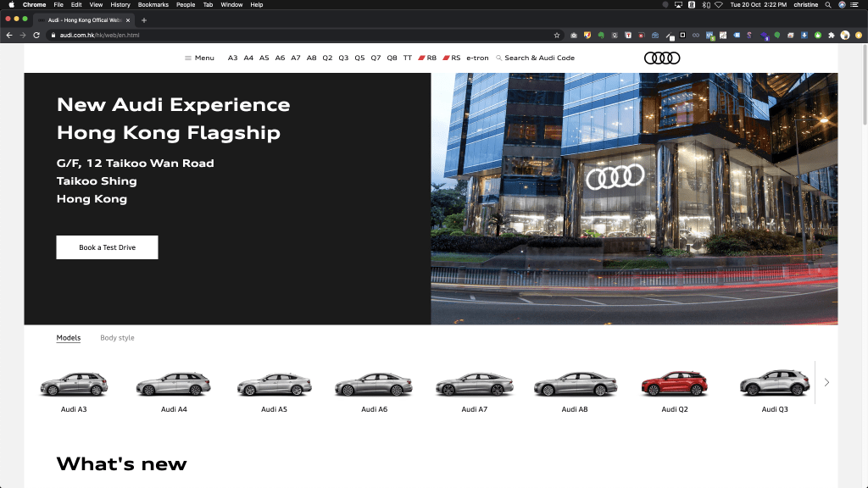The image size is (868, 488).
Task: Click the Audi rings logo in the header
Action: pos(661,58)
